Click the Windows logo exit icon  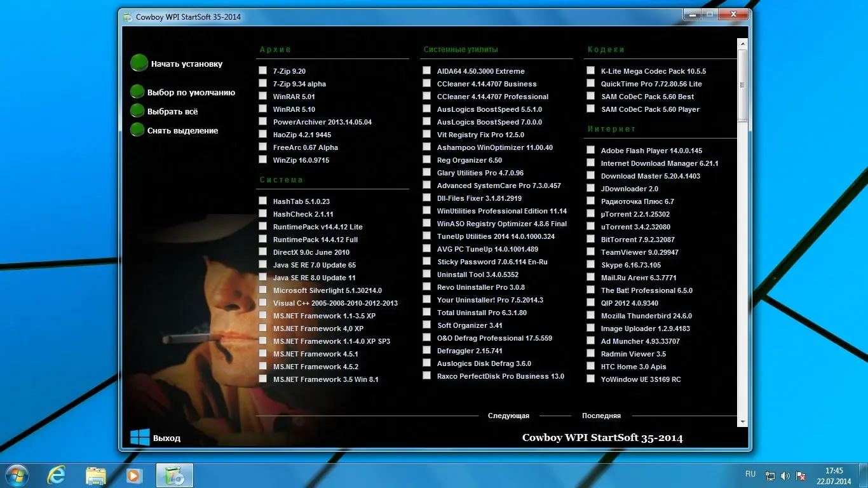[x=140, y=437]
